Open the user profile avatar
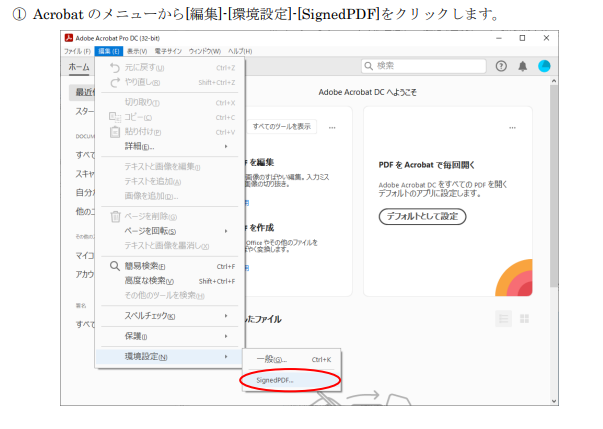 (544, 66)
